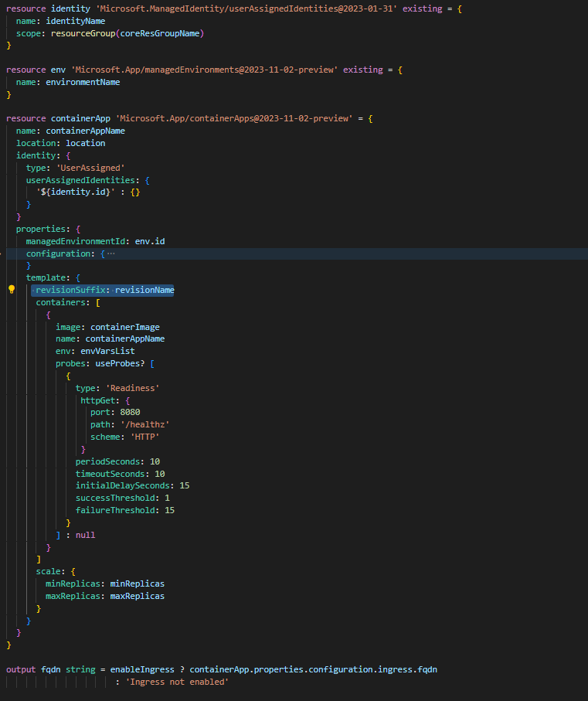Viewport: 588px width, 701px height.
Task: Click the 'managedEnvironmentId' property
Action: click(76, 241)
